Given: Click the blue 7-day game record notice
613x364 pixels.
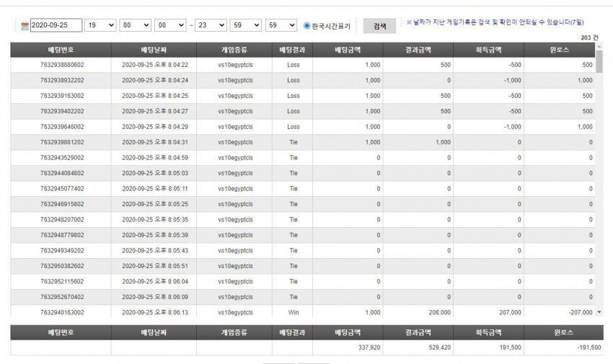Looking at the screenshot, I should 495,22.
